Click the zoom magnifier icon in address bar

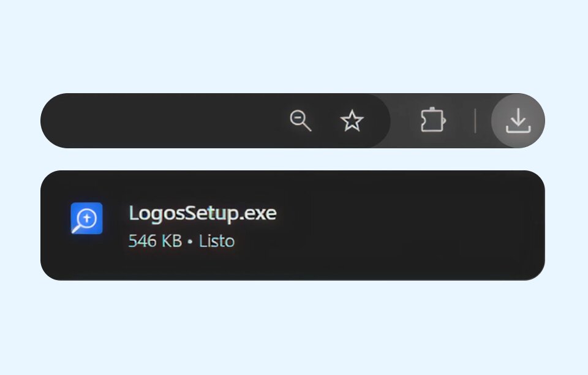point(300,120)
